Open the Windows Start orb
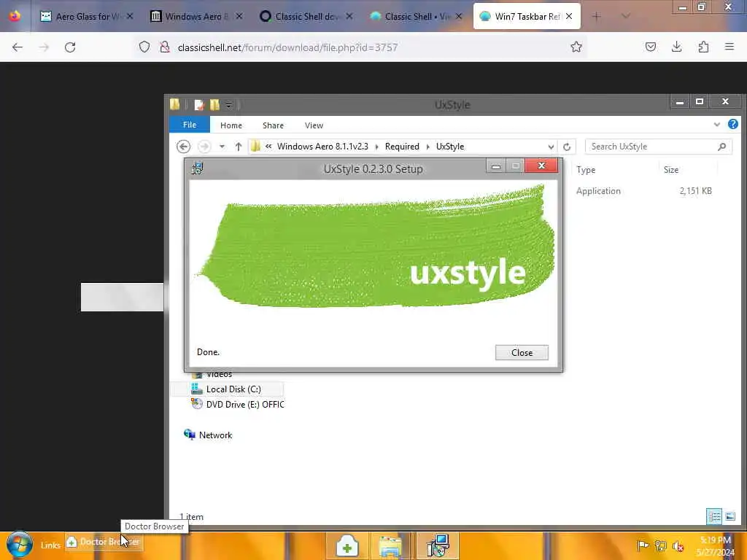The image size is (747, 560). (x=20, y=545)
